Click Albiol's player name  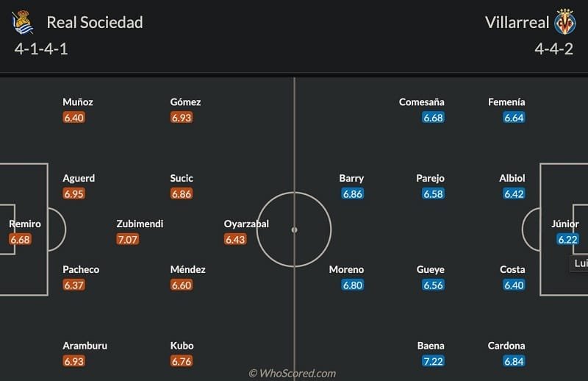tap(514, 178)
